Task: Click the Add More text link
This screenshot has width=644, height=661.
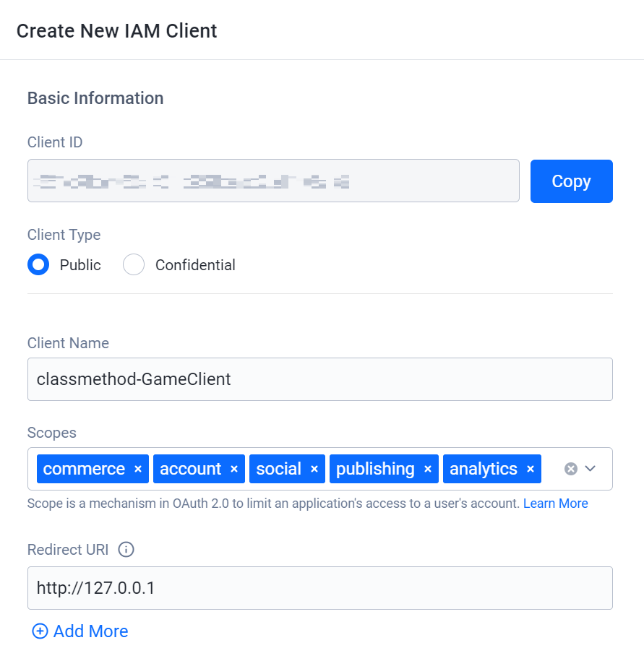Action: click(90, 631)
